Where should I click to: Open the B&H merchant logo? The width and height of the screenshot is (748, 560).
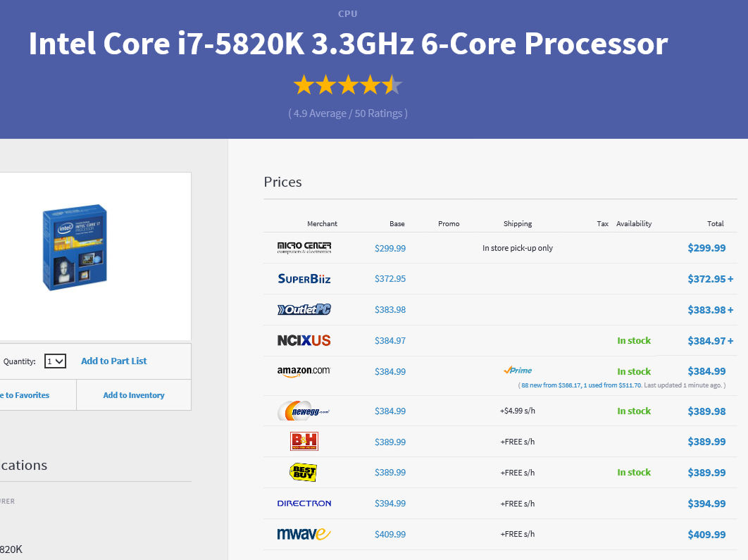304,441
